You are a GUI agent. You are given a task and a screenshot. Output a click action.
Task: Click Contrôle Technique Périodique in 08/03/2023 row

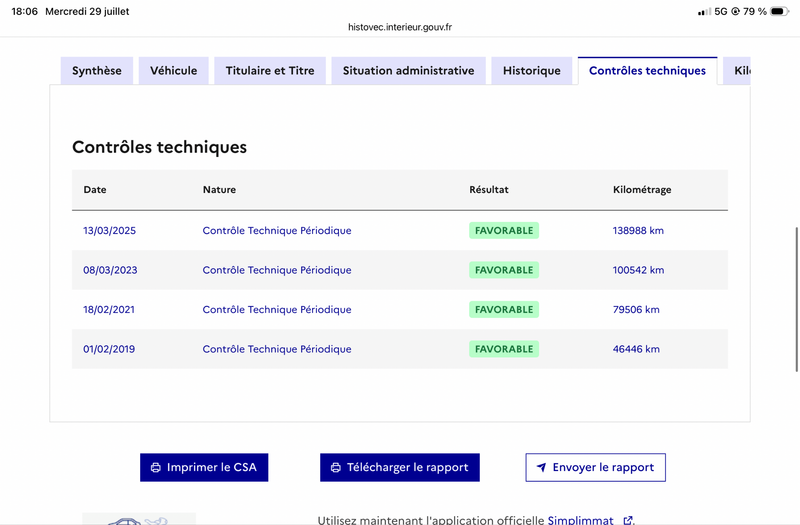point(277,270)
